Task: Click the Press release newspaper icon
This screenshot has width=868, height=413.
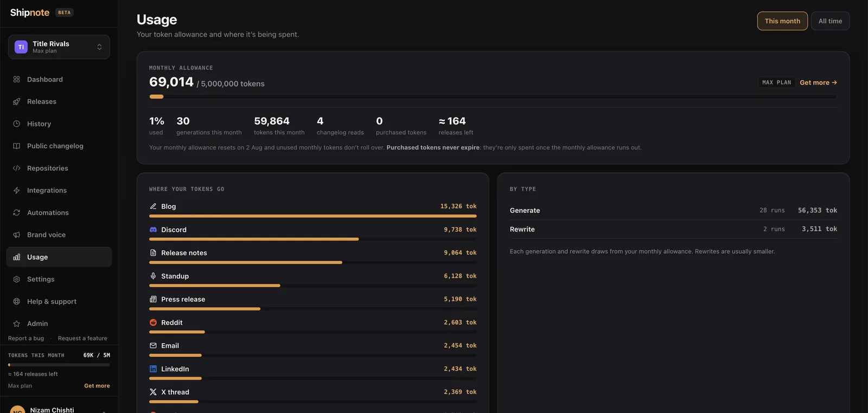Action: tap(153, 299)
